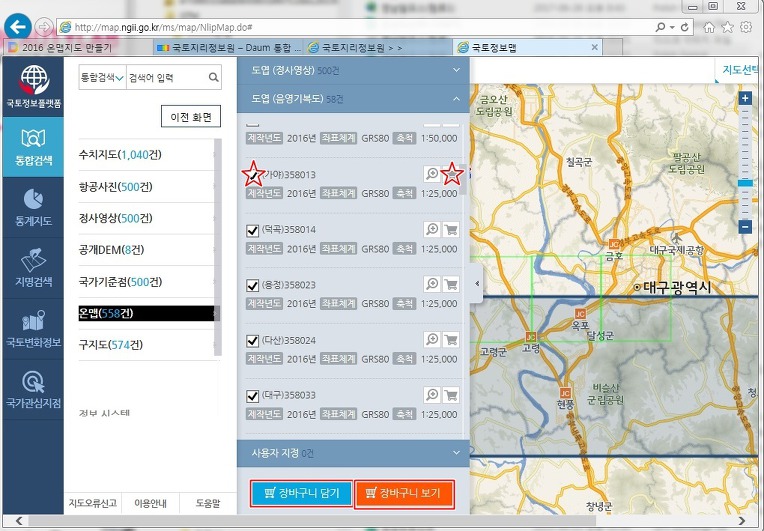Click the map zoom level slider handle
The height and width of the screenshot is (531, 764).
[x=745, y=183]
